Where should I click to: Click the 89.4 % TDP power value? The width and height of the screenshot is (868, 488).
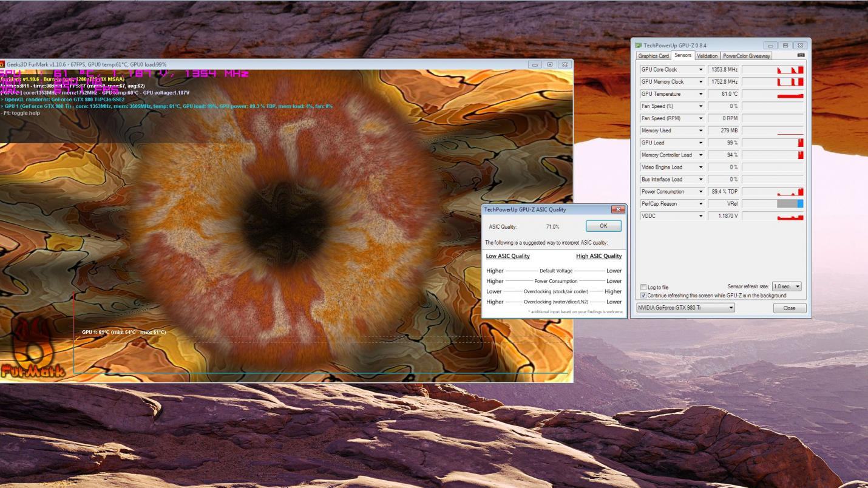pos(724,191)
